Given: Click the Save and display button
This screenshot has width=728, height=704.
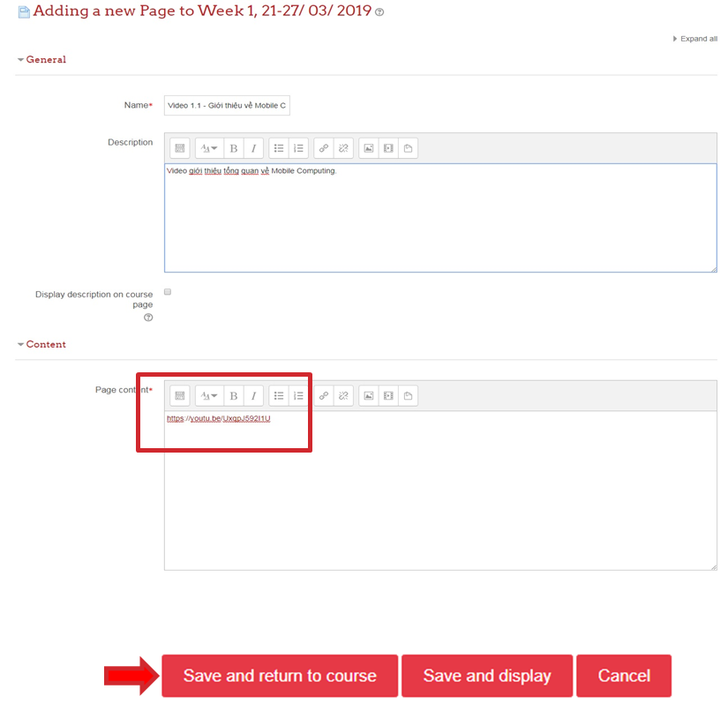Looking at the screenshot, I should pyautogui.click(x=487, y=676).
